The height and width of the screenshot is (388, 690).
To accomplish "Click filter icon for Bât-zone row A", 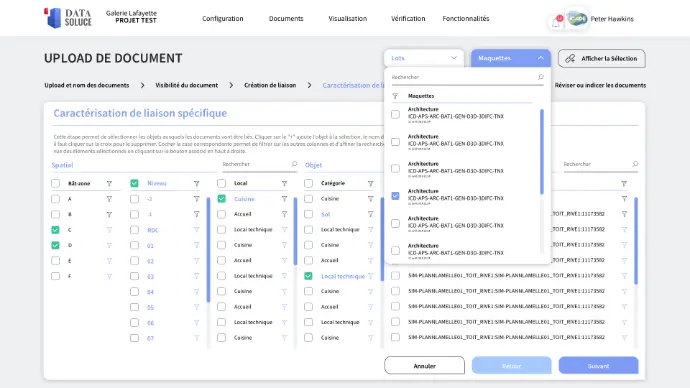I will point(109,199).
